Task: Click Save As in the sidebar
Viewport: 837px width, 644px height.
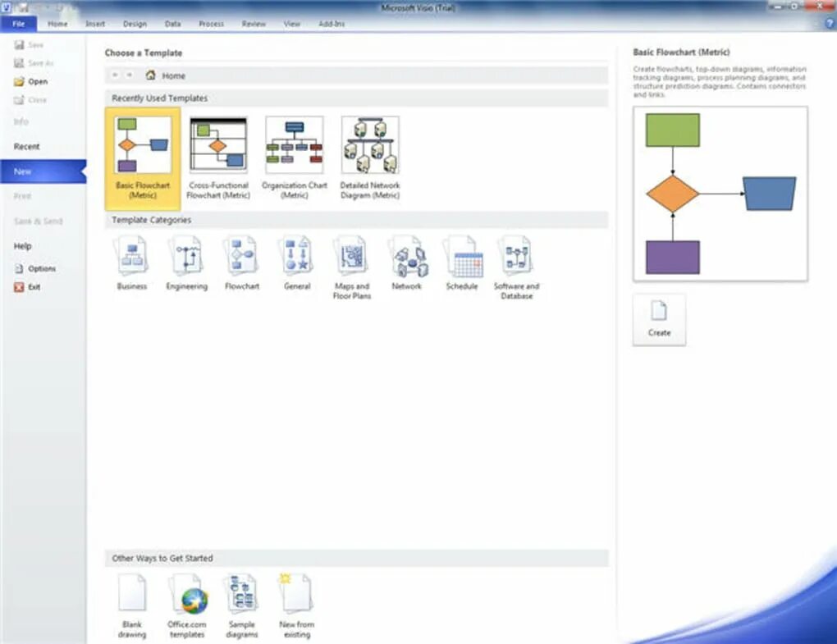Action: [x=34, y=63]
